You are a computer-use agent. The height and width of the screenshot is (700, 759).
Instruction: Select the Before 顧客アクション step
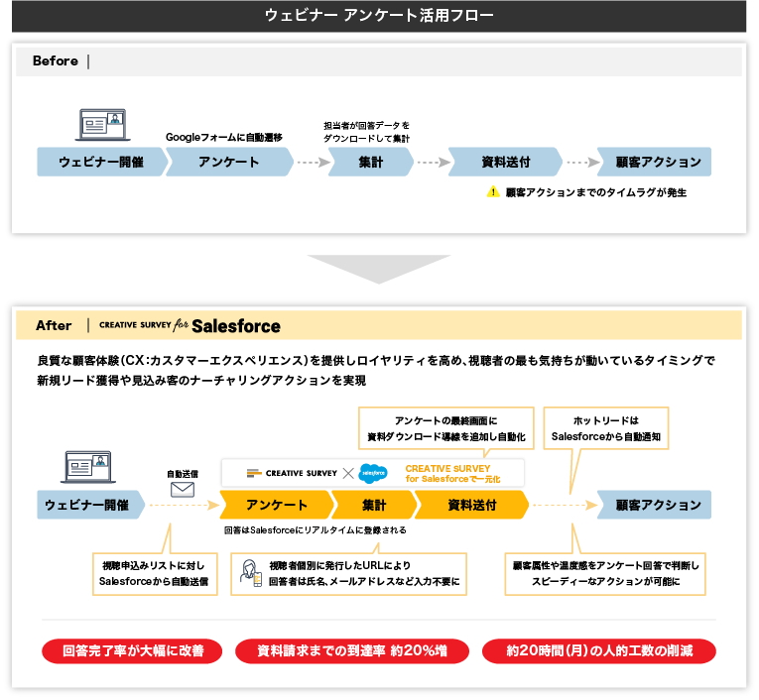point(654,162)
